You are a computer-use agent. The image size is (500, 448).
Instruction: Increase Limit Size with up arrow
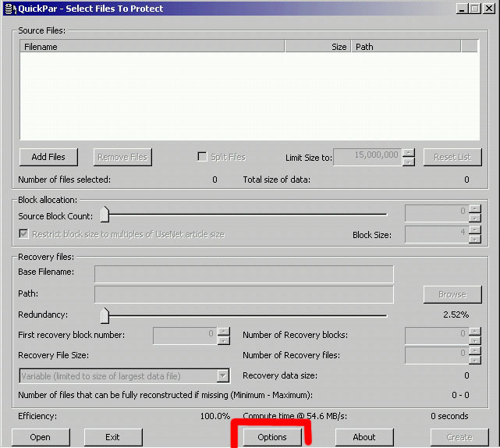[x=409, y=152]
